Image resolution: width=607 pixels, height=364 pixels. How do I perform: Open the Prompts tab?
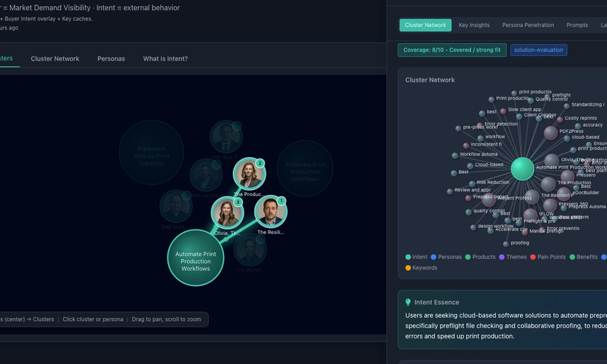(577, 25)
